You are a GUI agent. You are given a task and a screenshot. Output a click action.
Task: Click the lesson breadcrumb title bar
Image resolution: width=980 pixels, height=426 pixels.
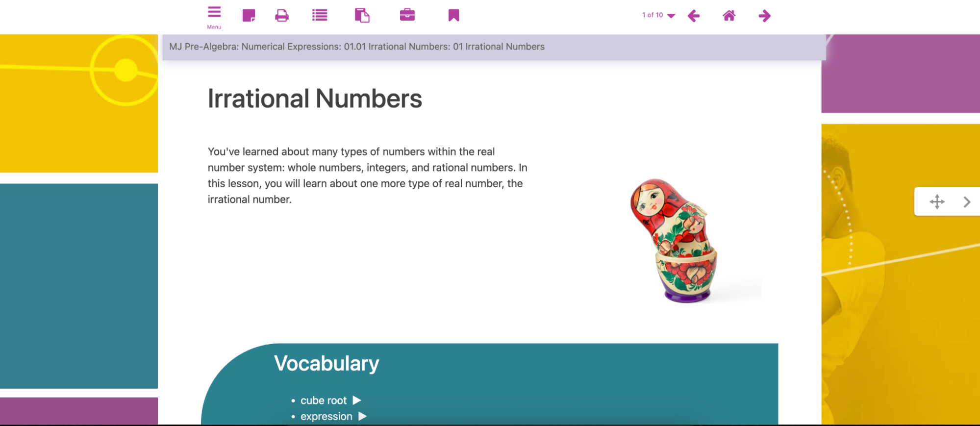(357, 47)
